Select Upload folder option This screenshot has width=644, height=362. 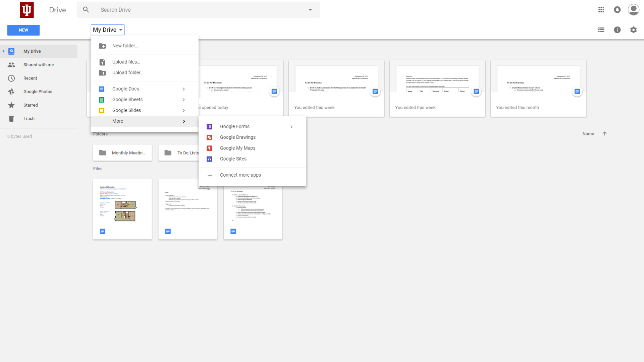(128, 72)
